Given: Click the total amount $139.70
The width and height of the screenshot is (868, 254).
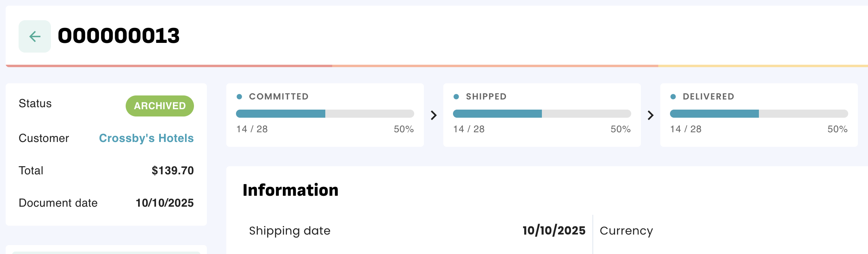Looking at the screenshot, I should click(173, 171).
